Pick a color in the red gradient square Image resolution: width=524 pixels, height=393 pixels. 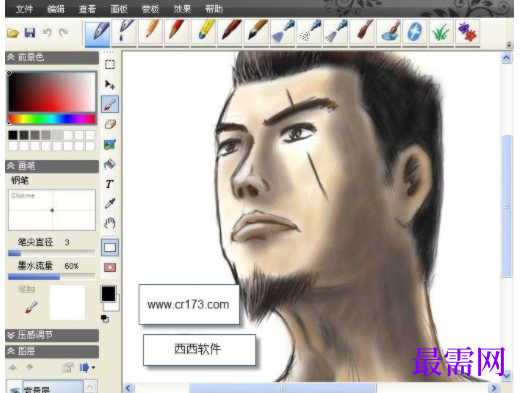point(52,91)
